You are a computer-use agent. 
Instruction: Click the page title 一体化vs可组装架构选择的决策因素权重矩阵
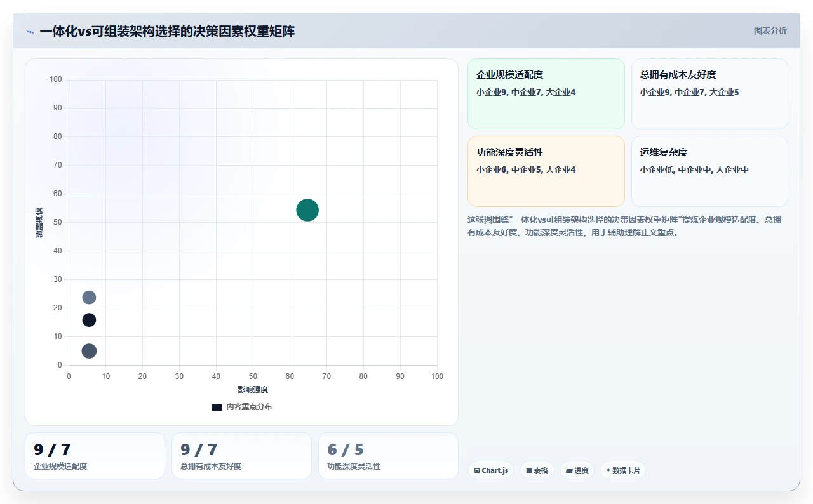pos(167,31)
